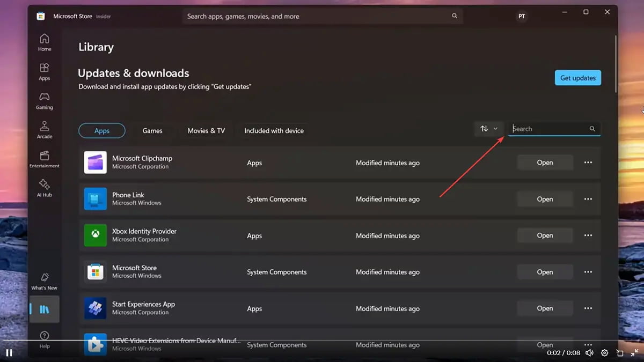The width and height of the screenshot is (644, 362).
Task: Open more options for Xbox Identity Provider
Action: (x=588, y=235)
